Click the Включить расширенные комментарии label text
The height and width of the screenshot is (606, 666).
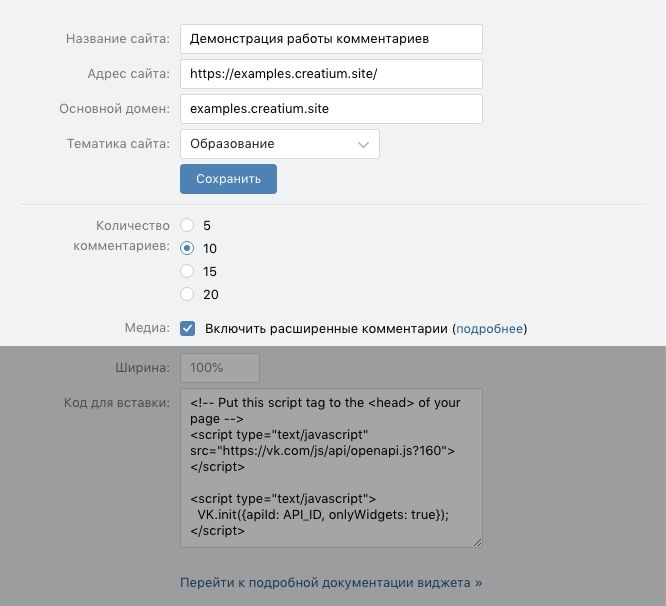tap(326, 329)
